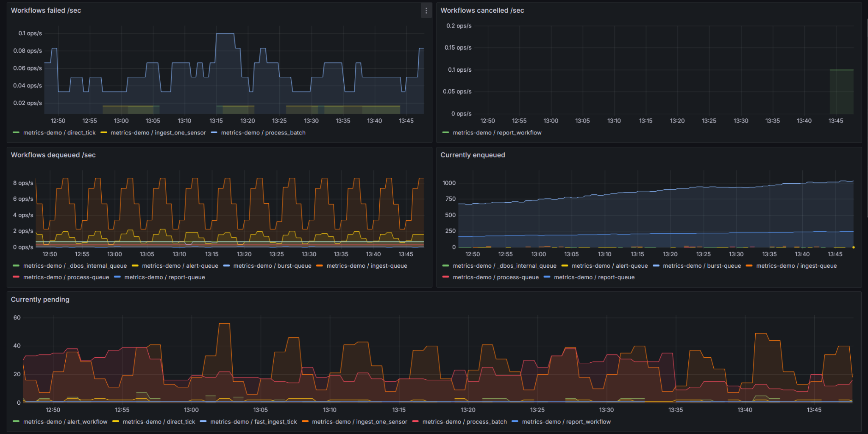Toggle alert_workflow in Currently pending legend
The height and width of the screenshot is (434, 868).
point(65,422)
